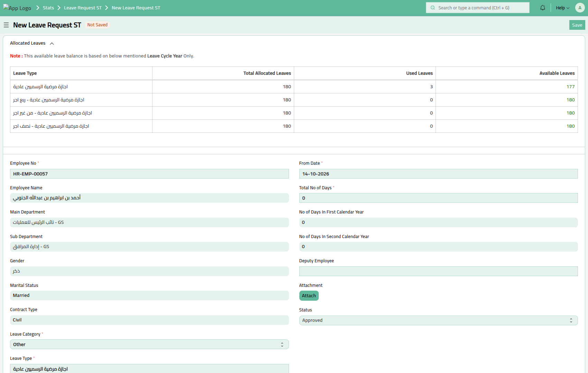The image size is (588, 373).
Task: Toggle the sidebar hamburger menu icon
Action: (x=6, y=25)
